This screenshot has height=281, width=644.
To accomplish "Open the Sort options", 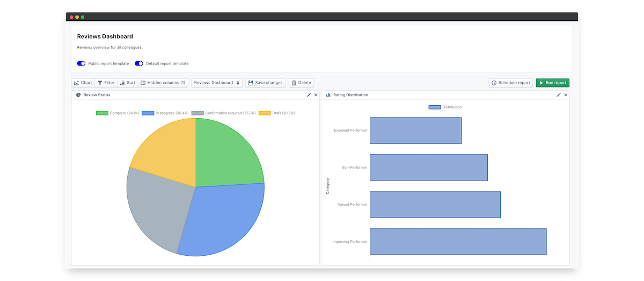I will tap(127, 83).
